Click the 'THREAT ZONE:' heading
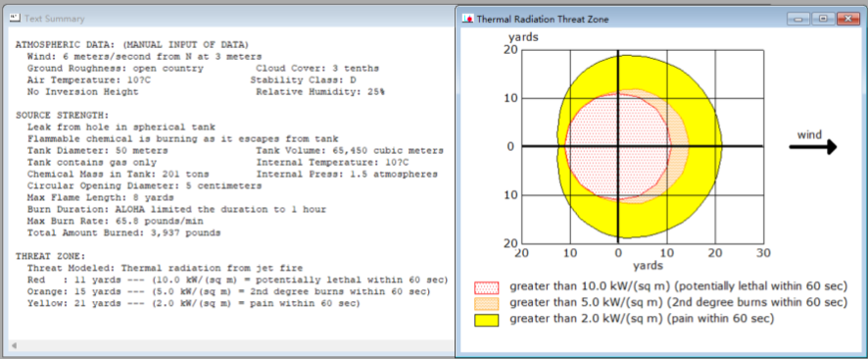 (50, 257)
